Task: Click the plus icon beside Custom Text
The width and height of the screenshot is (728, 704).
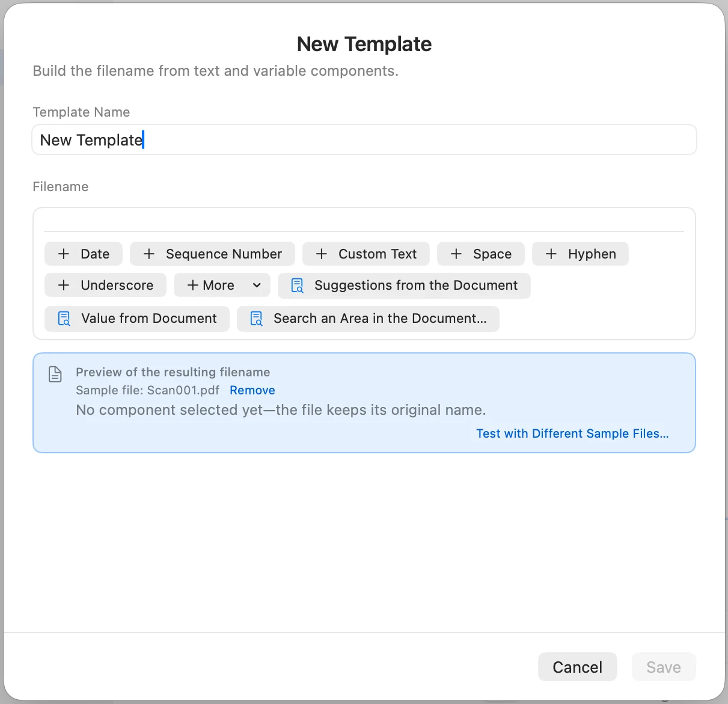Action: (x=322, y=254)
